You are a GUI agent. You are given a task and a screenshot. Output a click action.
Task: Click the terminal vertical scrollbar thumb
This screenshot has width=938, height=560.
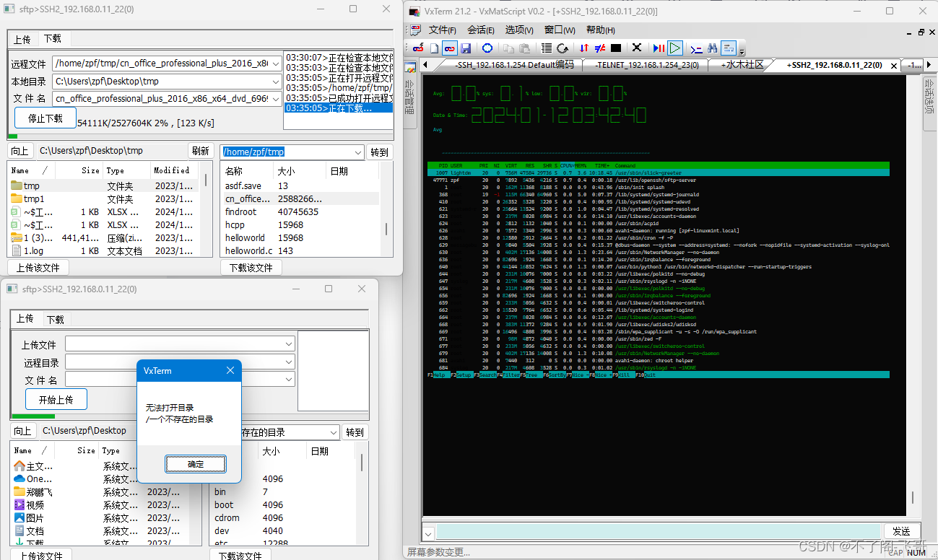pos(912,498)
